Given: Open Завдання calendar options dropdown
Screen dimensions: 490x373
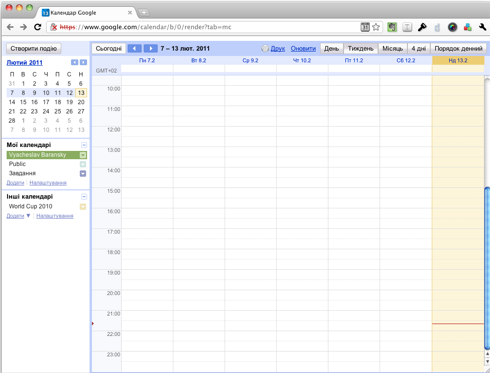Looking at the screenshot, I should click(83, 174).
